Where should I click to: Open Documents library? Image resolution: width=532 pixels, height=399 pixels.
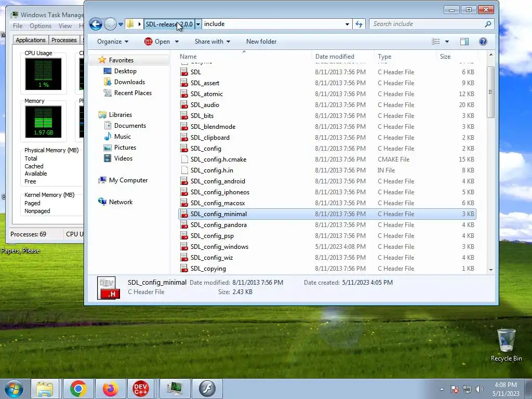click(130, 126)
